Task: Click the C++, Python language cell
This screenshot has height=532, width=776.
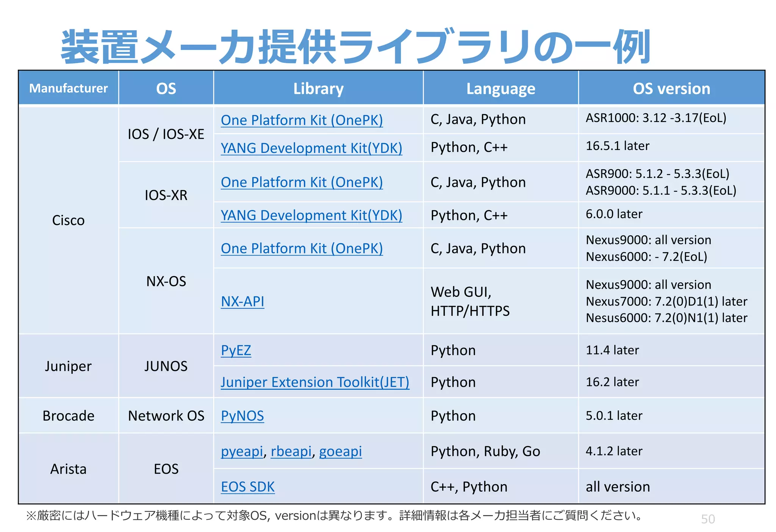Action: pos(501,487)
